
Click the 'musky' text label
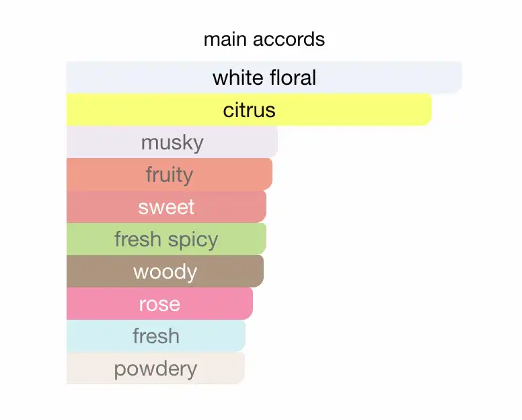172,142
